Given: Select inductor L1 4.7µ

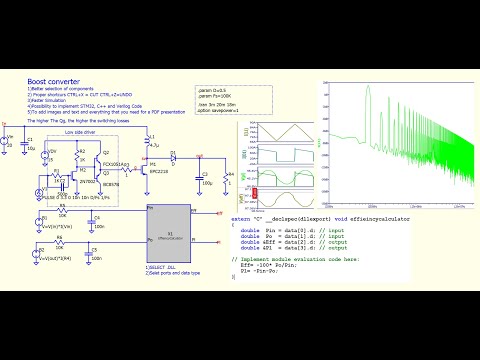Looking at the screenshot, I should click(147, 141).
